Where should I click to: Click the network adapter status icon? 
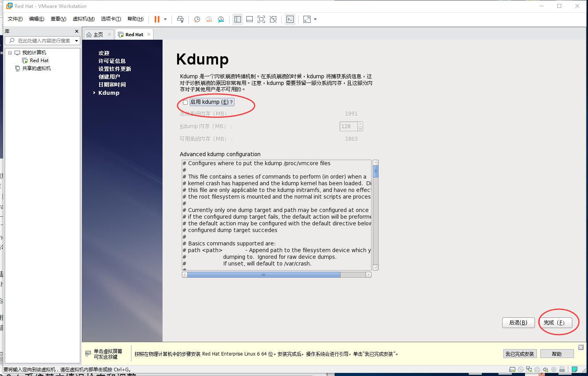click(529, 370)
